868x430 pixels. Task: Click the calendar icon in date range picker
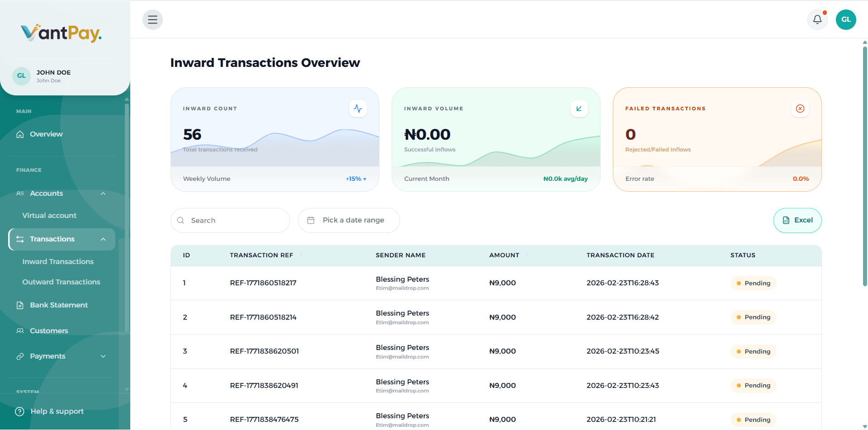click(x=311, y=220)
